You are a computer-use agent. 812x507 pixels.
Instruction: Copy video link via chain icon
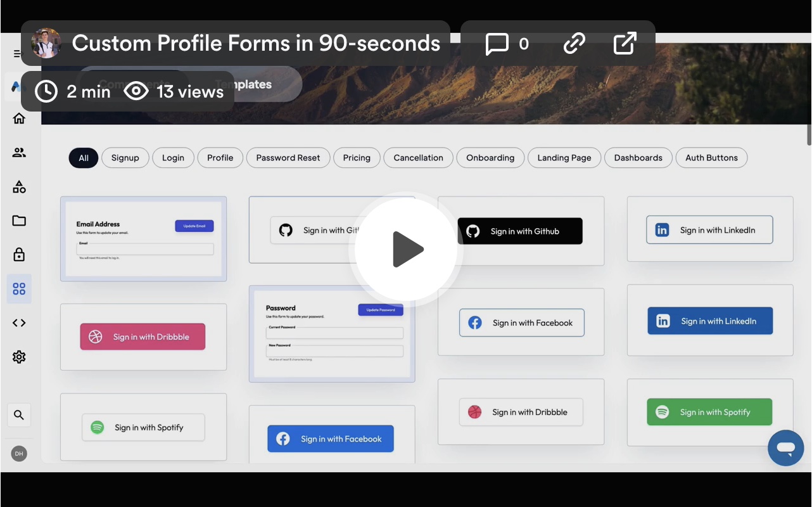[574, 44]
